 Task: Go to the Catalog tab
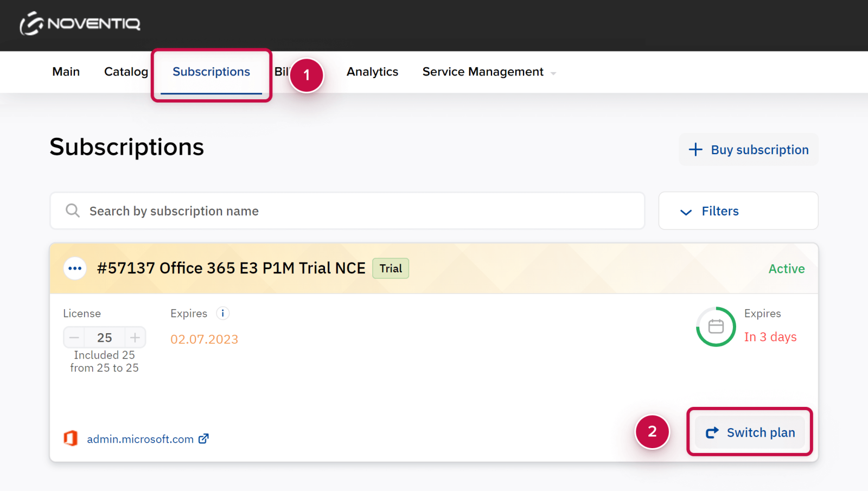click(x=126, y=72)
